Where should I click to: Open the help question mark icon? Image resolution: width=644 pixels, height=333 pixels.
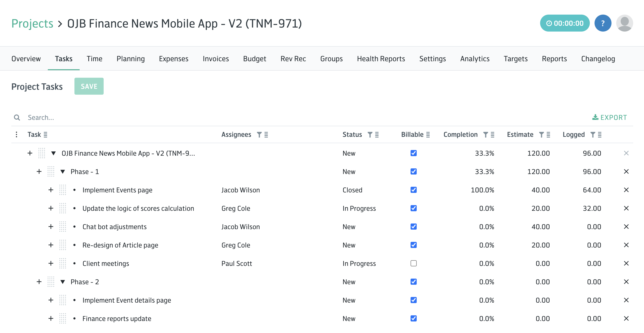[x=603, y=23]
